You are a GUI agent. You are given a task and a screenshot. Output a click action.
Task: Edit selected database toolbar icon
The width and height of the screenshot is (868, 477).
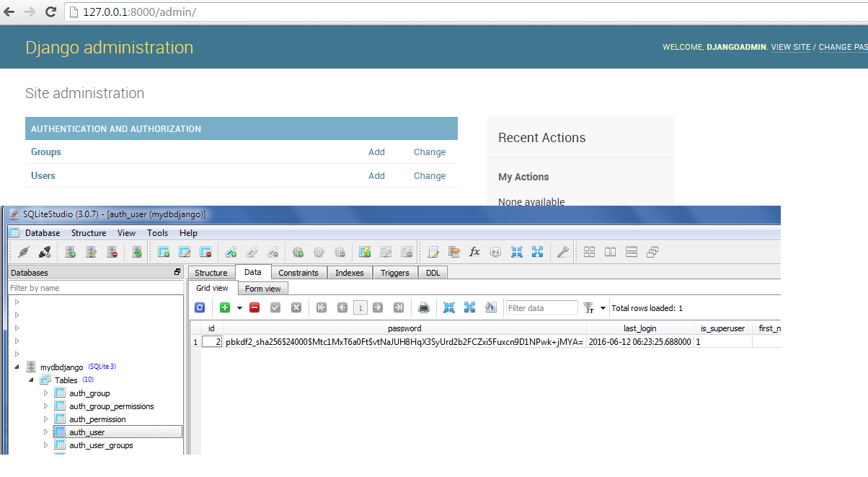pyautogui.click(x=92, y=252)
